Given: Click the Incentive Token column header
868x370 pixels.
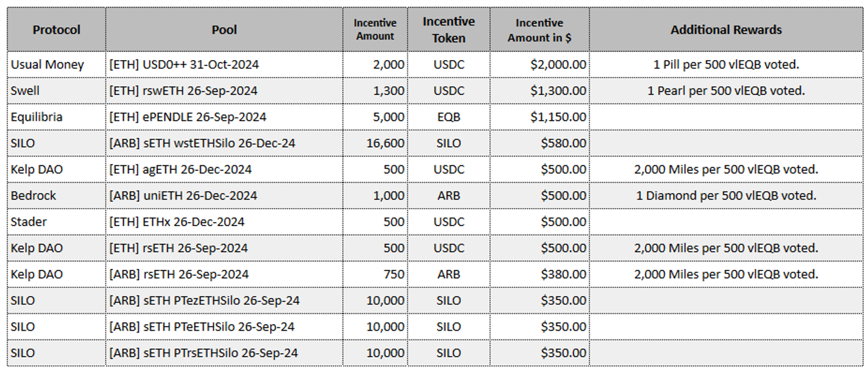Looking at the screenshot, I should click(448, 29).
